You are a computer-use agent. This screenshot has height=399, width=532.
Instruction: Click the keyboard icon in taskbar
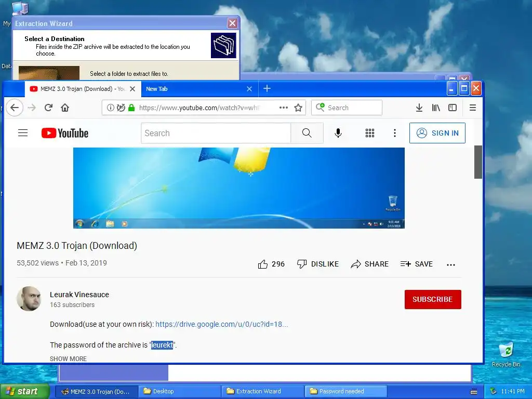(x=474, y=392)
